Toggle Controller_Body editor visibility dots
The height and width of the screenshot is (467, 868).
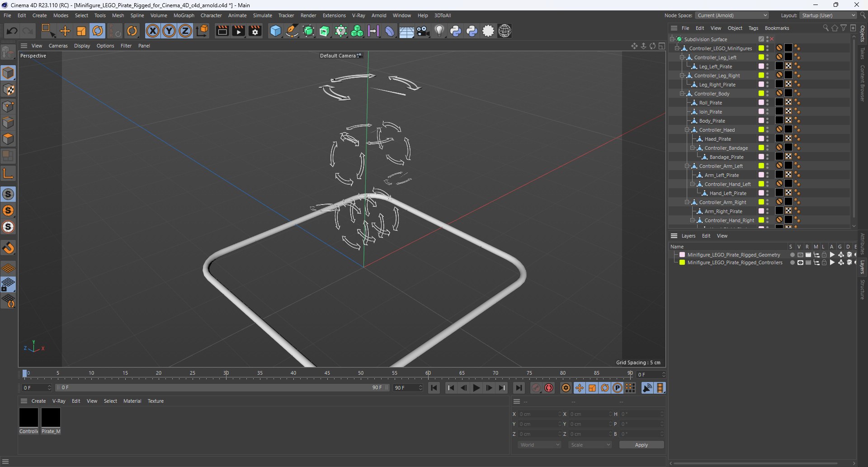[768, 94]
